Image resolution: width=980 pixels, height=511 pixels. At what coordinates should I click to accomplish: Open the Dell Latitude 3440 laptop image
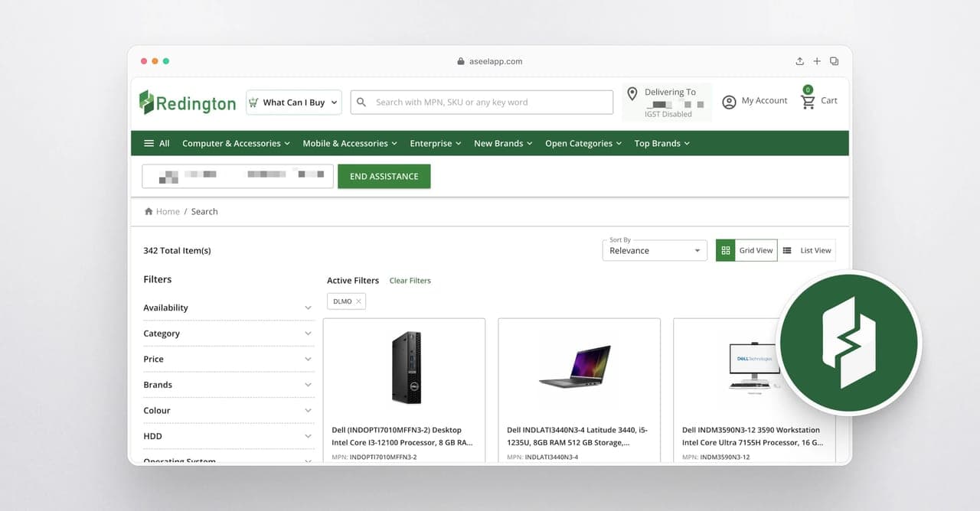tap(575, 366)
